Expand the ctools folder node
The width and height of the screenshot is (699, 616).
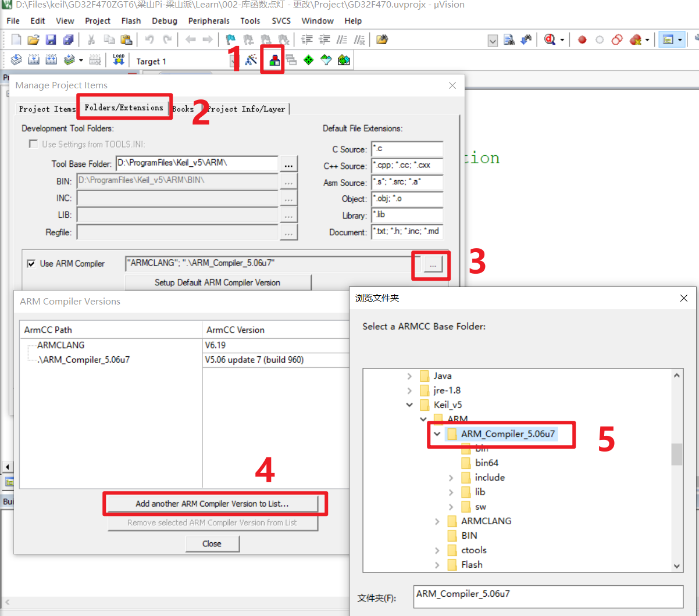tap(437, 550)
